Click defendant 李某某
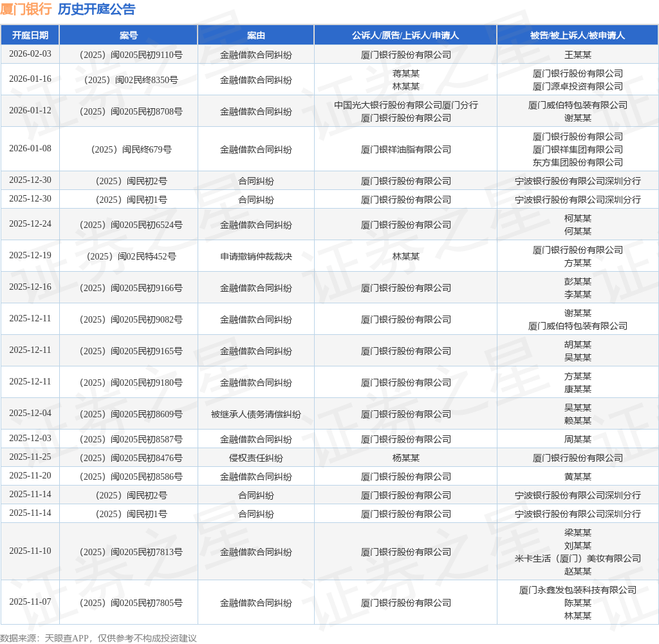659x644 pixels. [x=577, y=294]
